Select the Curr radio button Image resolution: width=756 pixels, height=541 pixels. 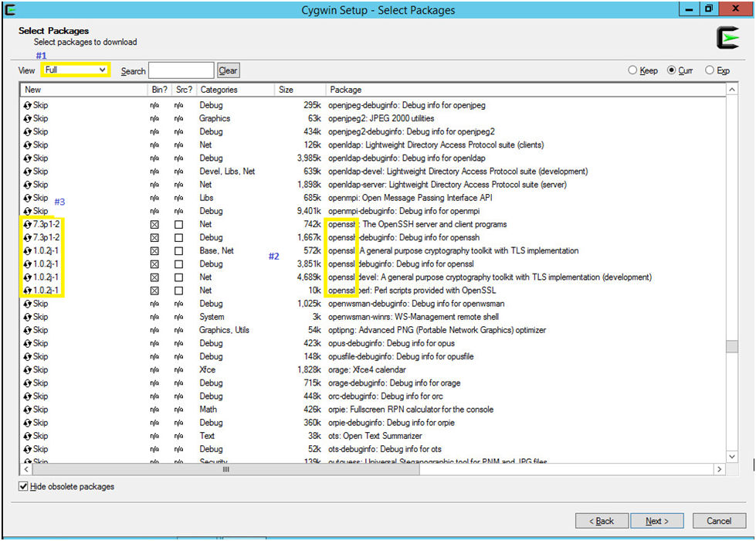(x=671, y=70)
